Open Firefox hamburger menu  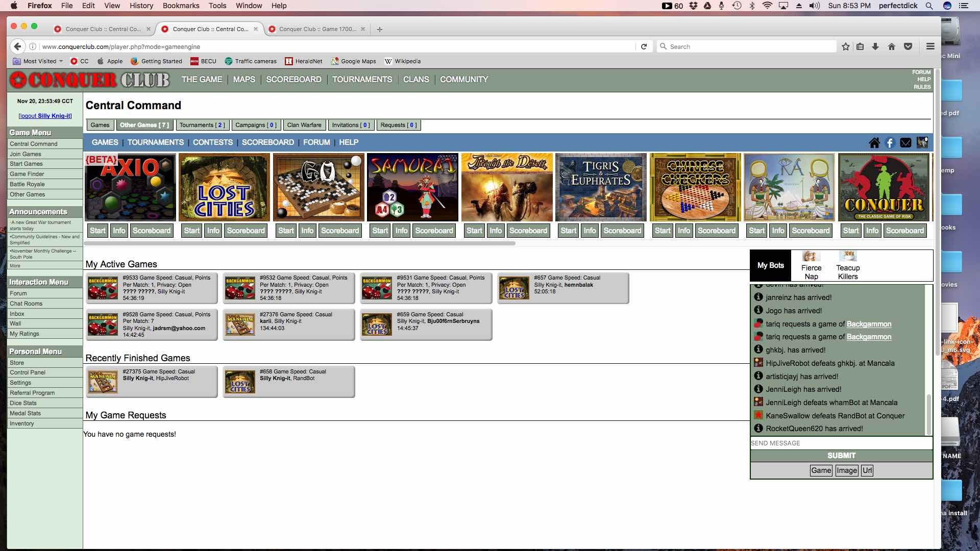(930, 46)
